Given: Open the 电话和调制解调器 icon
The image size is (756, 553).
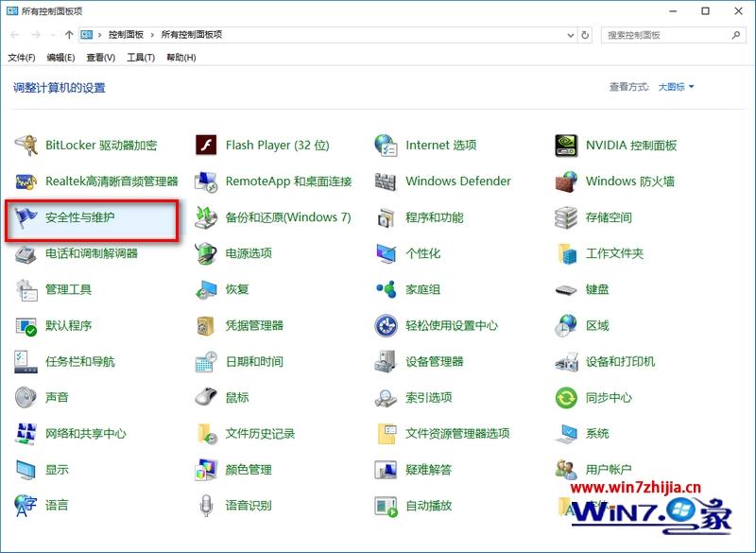Looking at the screenshot, I should pos(26,253).
